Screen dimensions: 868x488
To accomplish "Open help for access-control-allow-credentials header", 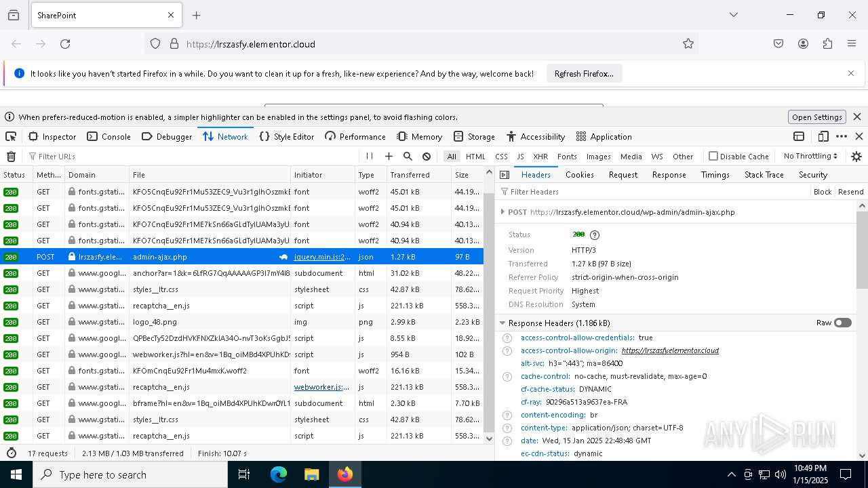I will coord(507,338).
